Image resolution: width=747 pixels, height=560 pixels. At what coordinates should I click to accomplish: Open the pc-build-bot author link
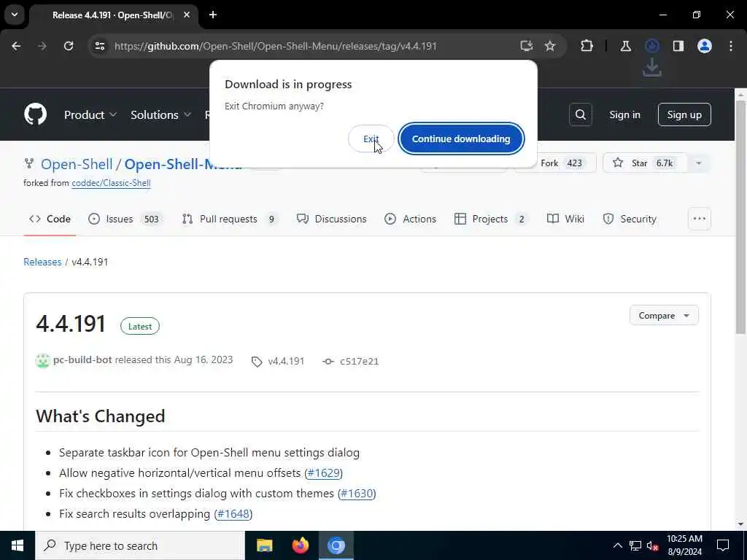click(x=82, y=360)
